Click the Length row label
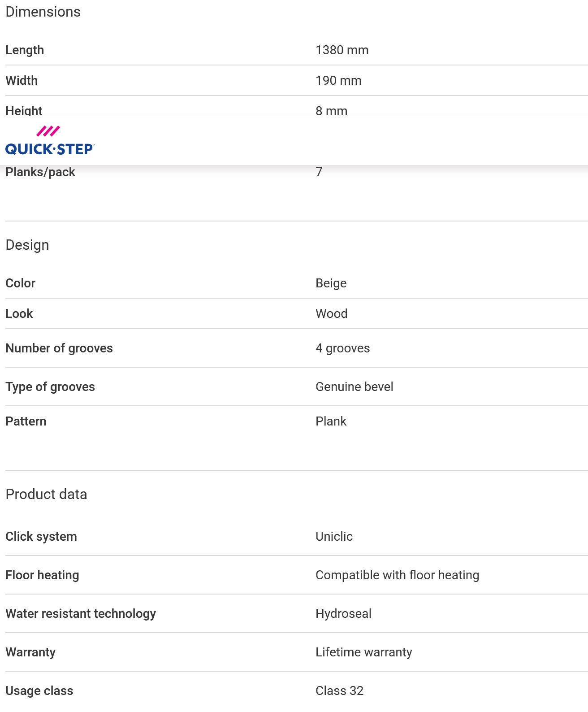 point(25,50)
